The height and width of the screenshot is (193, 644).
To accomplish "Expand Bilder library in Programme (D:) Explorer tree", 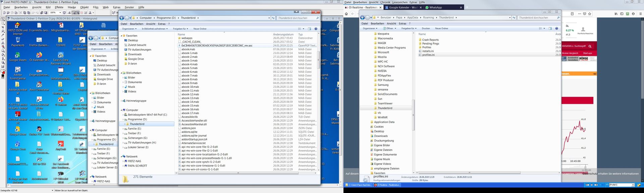I will [x=123, y=77].
